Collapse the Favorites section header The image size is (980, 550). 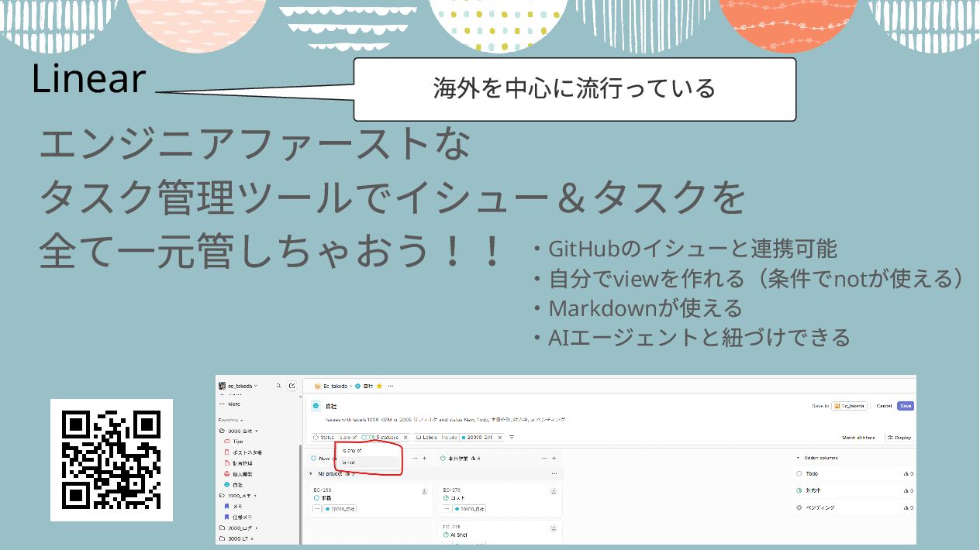pos(231,420)
